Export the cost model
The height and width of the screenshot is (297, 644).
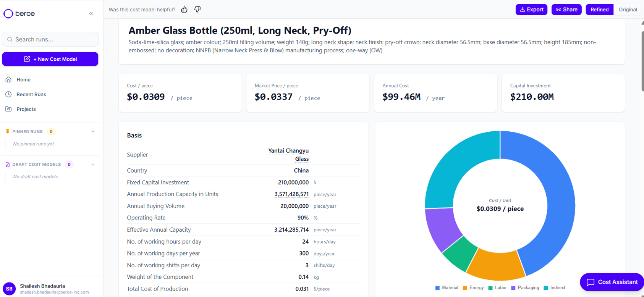(x=531, y=10)
